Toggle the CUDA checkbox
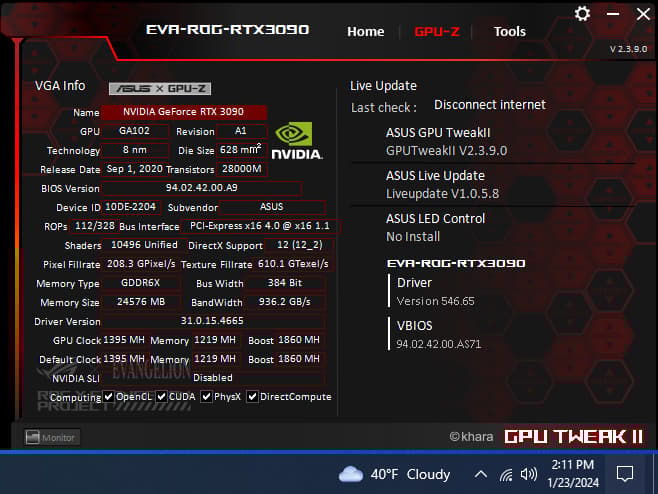The width and height of the screenshot is (658, 494). [x=161, y=397]
